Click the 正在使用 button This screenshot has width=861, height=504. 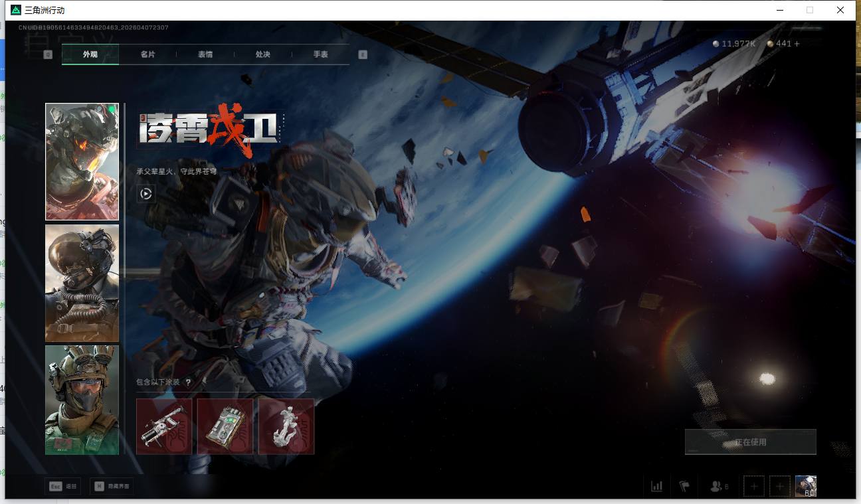[x=750, y=442]
